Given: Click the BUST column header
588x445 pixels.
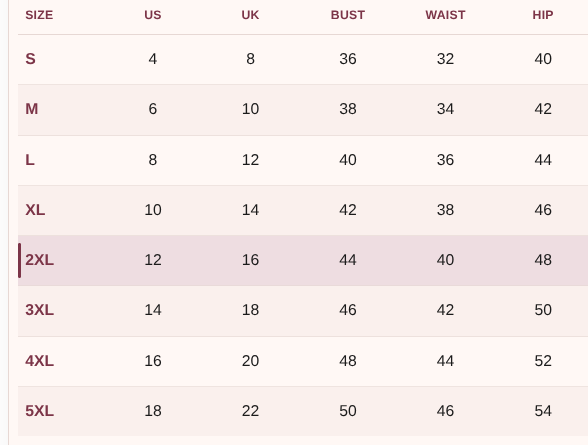Looking at the screenshot, I should (348, 15).
